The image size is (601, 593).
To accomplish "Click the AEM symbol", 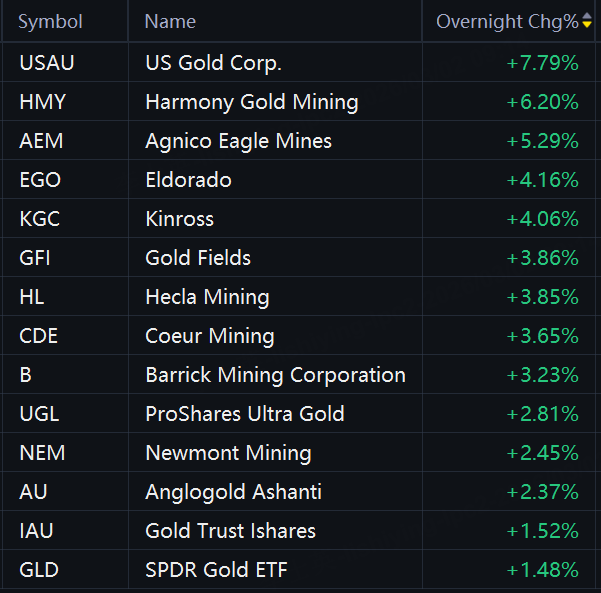I will coord(41,141).
